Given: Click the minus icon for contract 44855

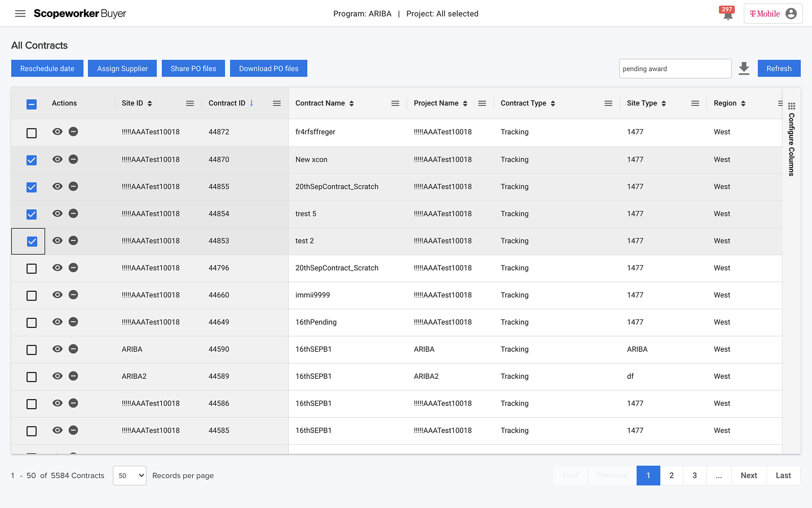Looking at the screenshot, I should coord(73,186).
